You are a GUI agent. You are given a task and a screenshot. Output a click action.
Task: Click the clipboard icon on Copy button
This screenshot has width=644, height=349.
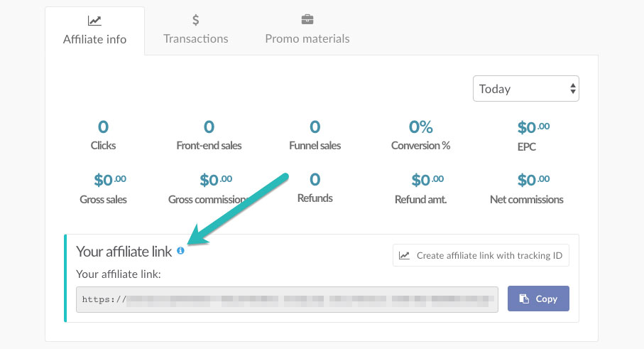click(x=524, y=299)
